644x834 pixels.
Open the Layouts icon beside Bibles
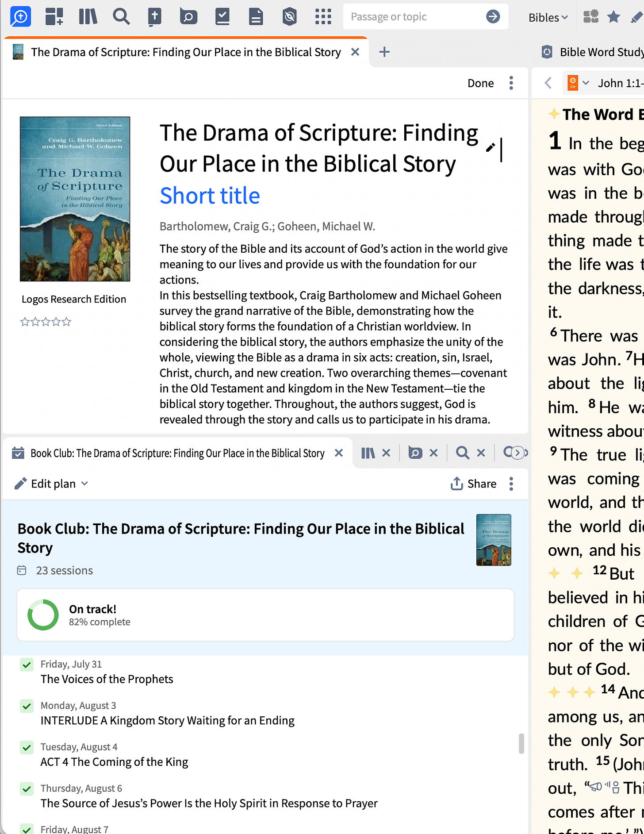591,17
